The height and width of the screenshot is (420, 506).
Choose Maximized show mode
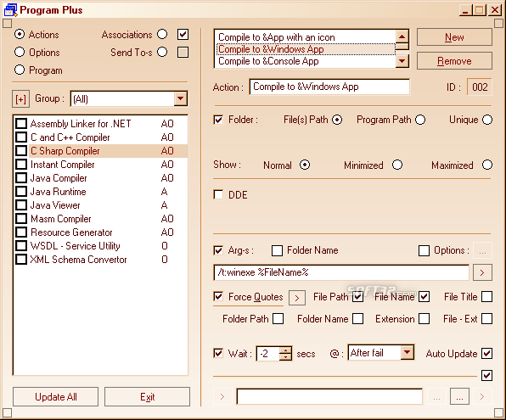click(x=487, y=165)
